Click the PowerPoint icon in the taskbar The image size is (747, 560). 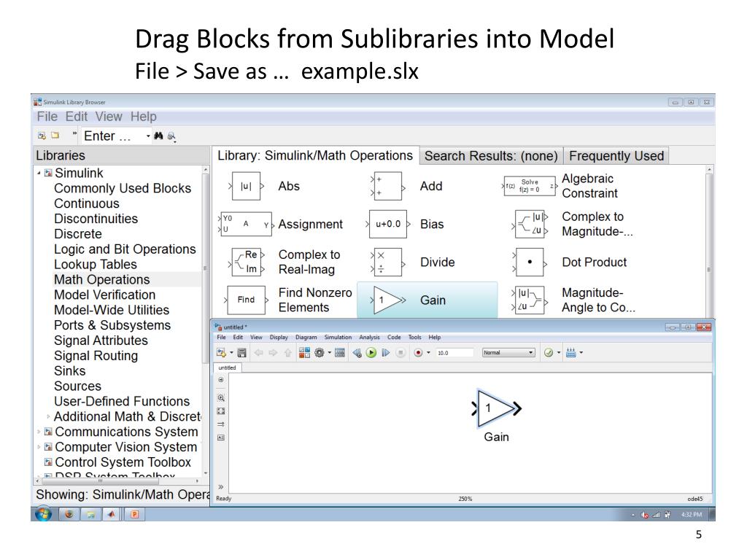[x=135, y=514]
